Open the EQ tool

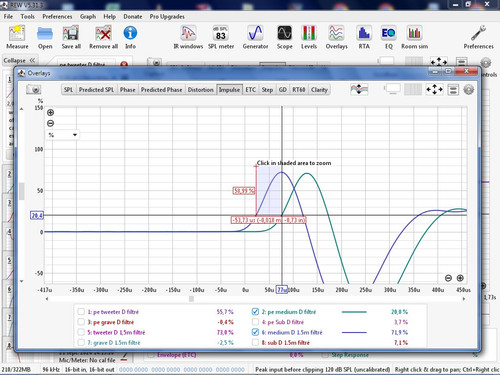tap(389, 37)
